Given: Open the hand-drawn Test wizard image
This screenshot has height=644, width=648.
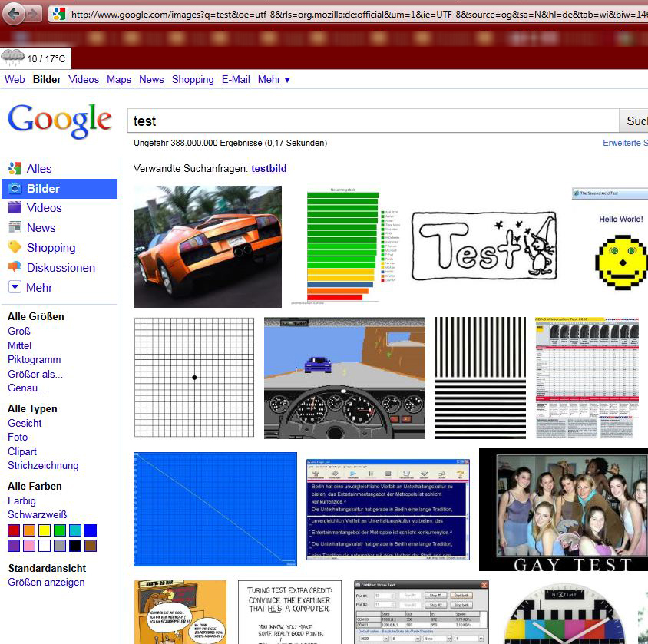Looking at the screenshot, I should (x=484, y=246).
